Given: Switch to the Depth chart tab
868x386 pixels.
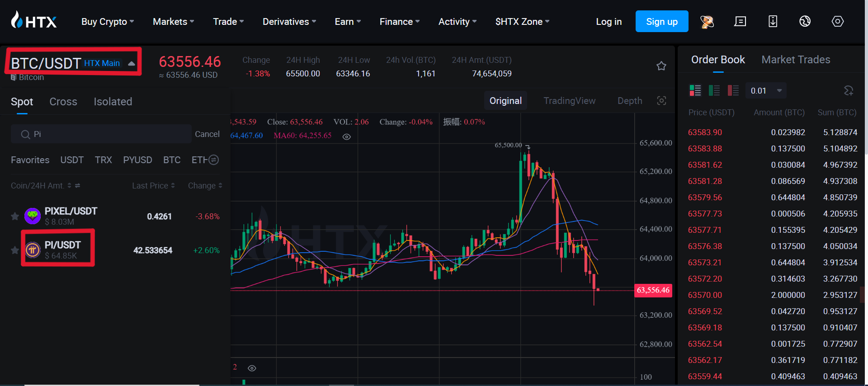Looking at the screenshot, I should (630, 101).
